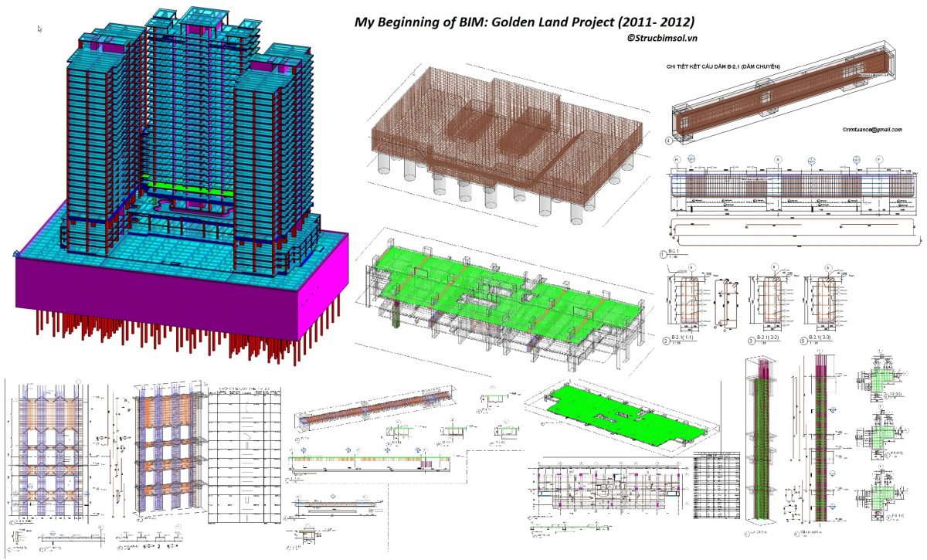Select the long beam 3D rebar view at bottom
This screenshot has width=927, height=560.
[375, 411]
